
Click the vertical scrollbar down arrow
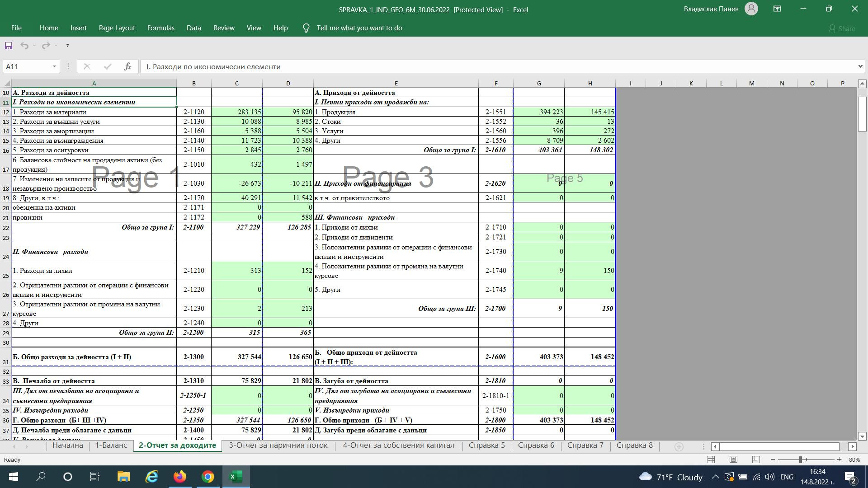click(862, 436)
